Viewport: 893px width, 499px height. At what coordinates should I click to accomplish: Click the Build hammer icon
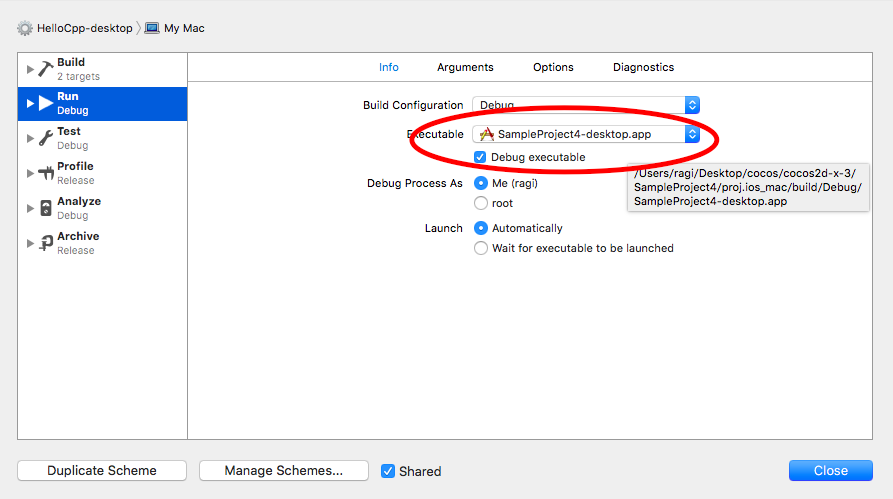[46, 69]
